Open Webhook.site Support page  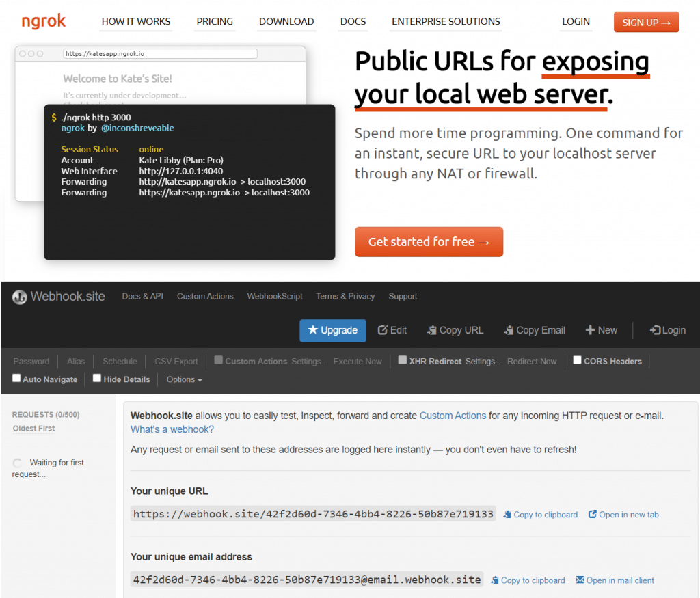tap(403, 297)
